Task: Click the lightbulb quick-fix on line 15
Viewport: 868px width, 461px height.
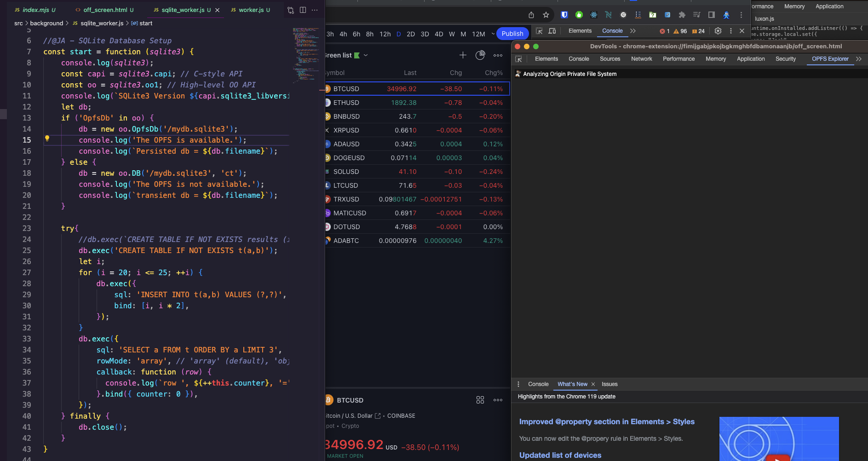Action: pos(47,138)
